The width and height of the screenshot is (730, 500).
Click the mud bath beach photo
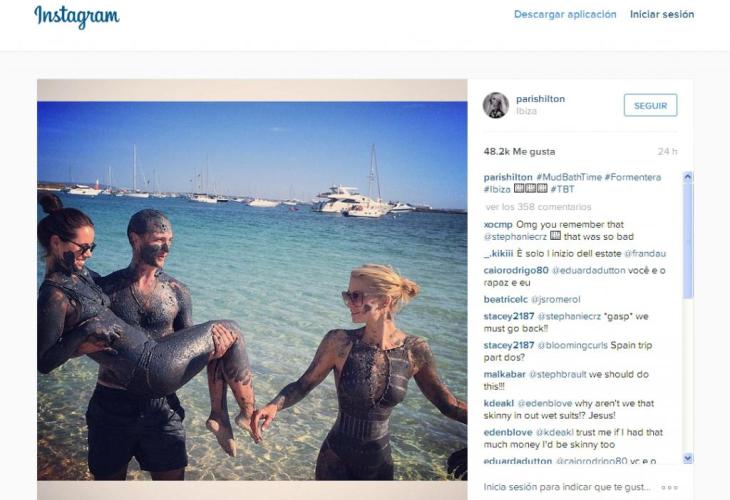252,290
